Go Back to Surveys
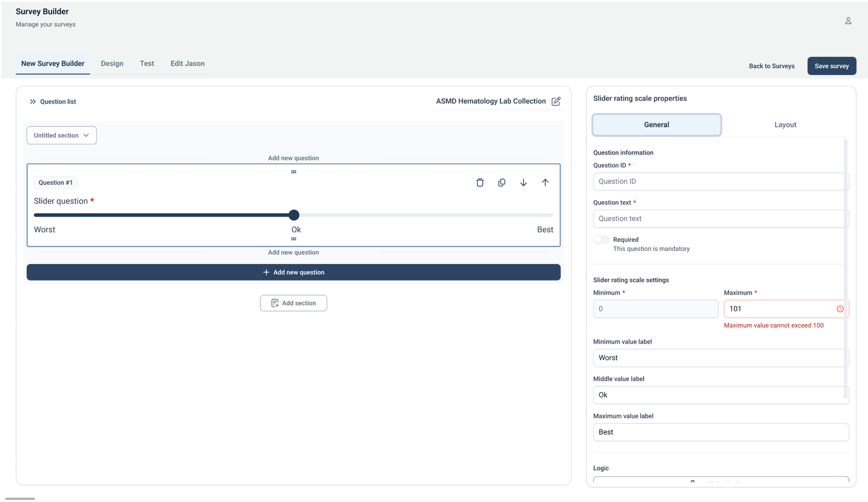 pos(771,66)
